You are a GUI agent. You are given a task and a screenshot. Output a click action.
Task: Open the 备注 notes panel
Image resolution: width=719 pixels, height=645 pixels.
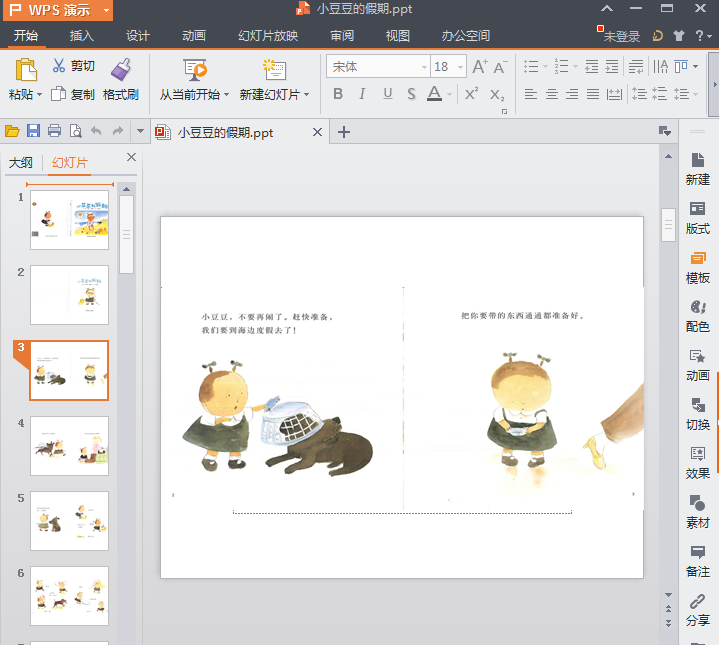click(698, 552)
